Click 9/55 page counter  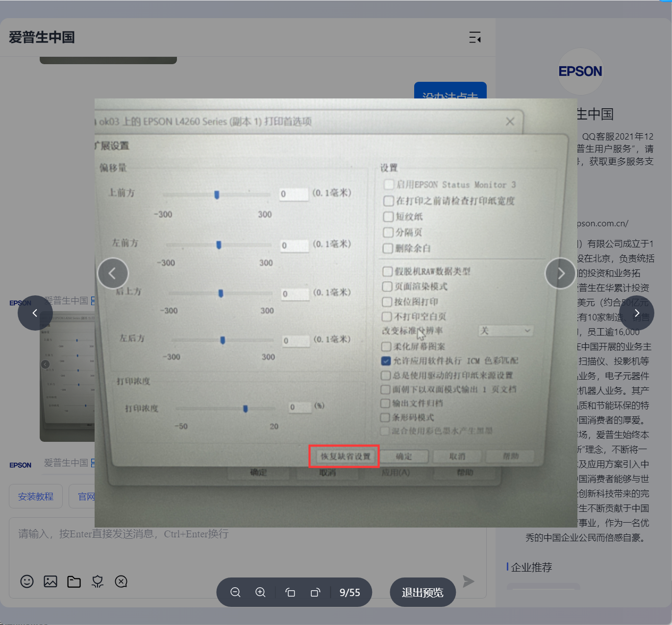(350, 593)
